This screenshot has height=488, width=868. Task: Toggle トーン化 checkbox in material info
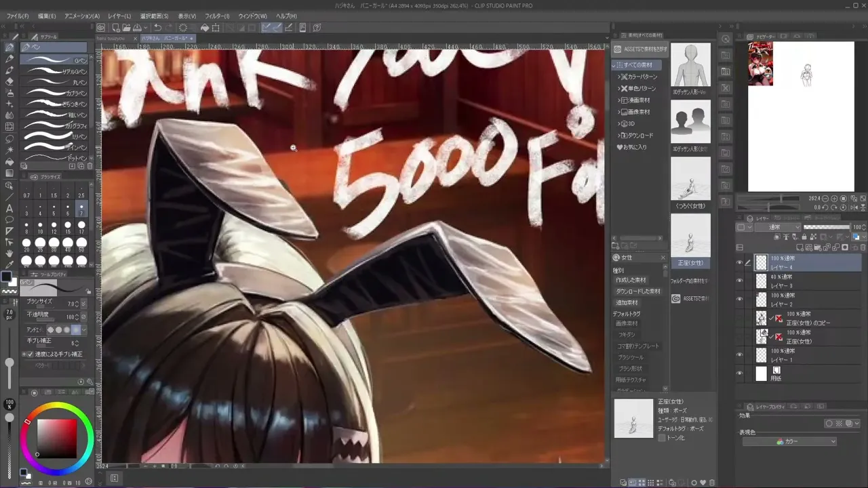(662, 438)
